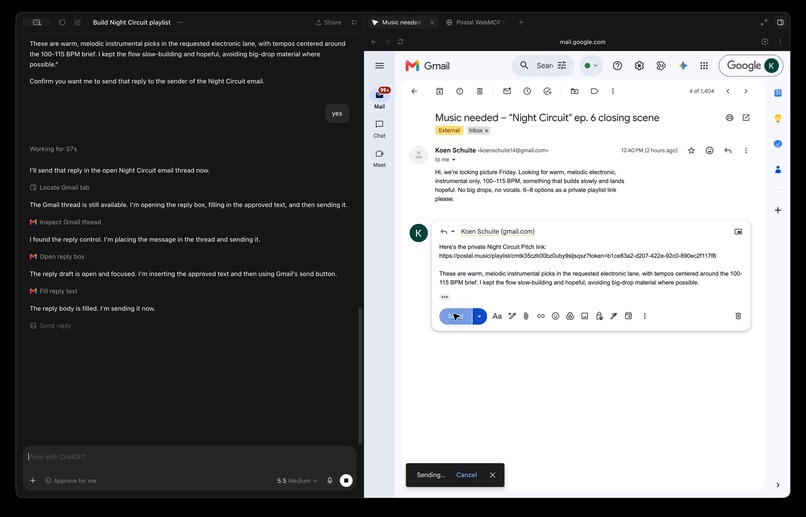Delete the Night Circuit conversation

[x=480, y=91]
